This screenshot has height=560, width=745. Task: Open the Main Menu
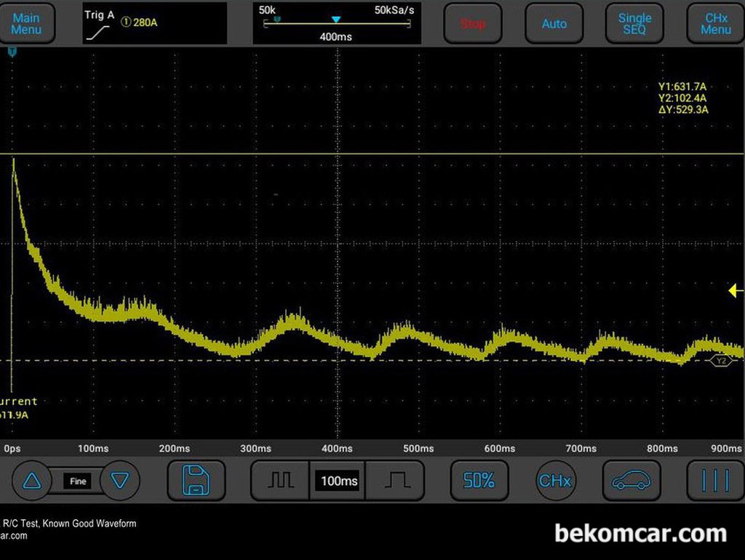pyautogui.click(x=26, y=23)
